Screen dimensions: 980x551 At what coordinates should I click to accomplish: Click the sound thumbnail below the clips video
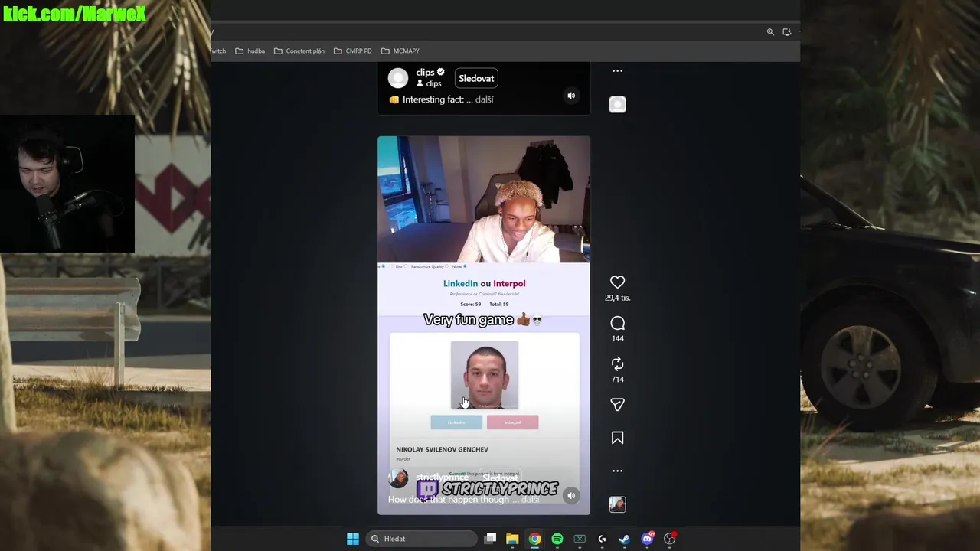tap(617, 105)
